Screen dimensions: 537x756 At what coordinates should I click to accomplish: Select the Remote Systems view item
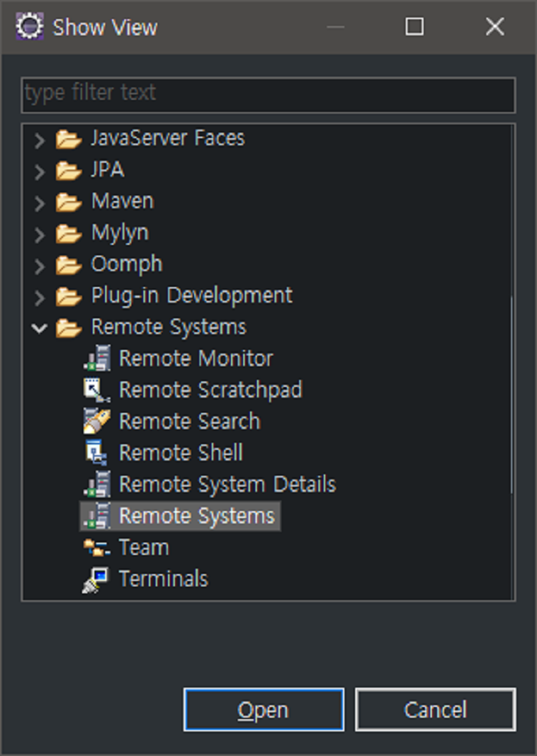click(x=196, y=516)
